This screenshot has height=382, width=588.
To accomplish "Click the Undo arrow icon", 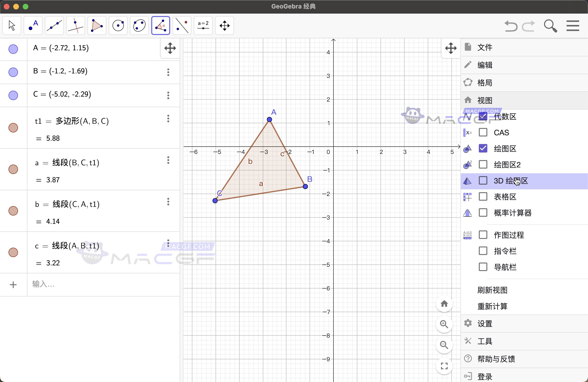I will pos(511,26).
